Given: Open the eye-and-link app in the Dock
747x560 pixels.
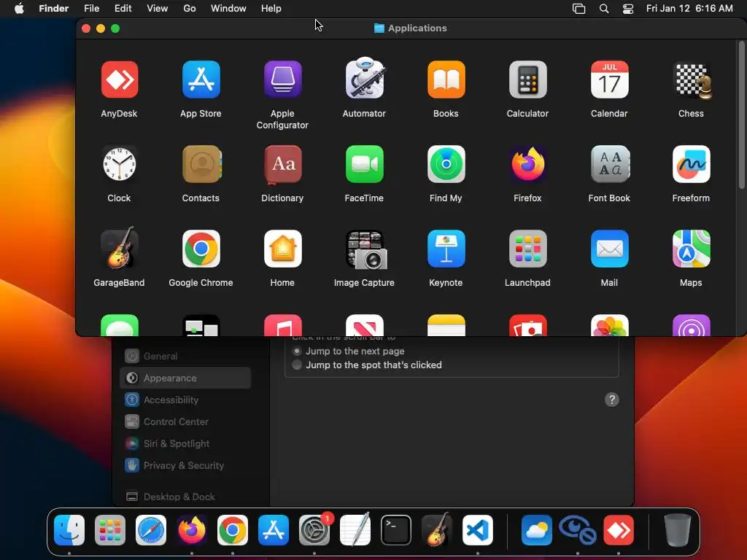Looking at the screenshot, I should (x=578, y=530).
